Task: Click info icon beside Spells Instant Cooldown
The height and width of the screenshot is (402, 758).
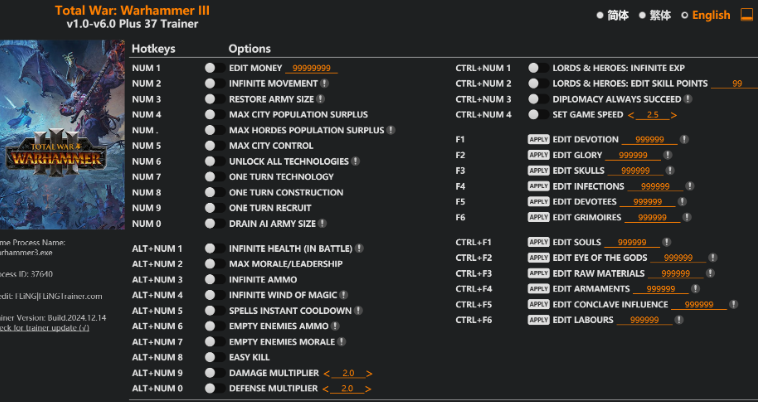Action: click(358, 311)
